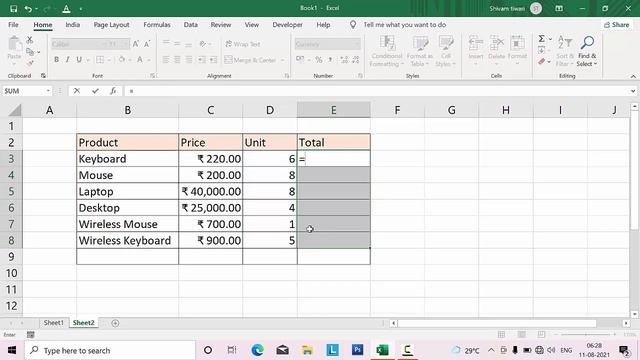Open Excel from the taskbar
640x360 pixels.
pos(382,350)
